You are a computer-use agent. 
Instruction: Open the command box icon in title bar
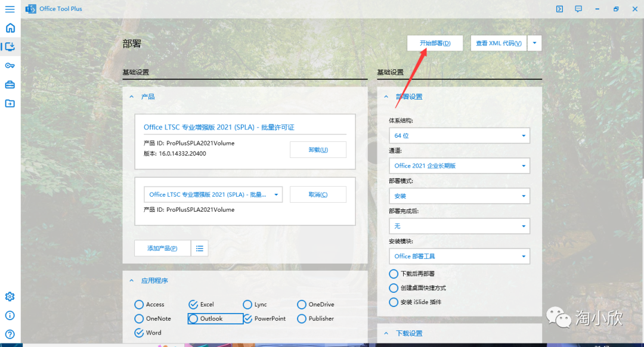[x=559, y=9]
